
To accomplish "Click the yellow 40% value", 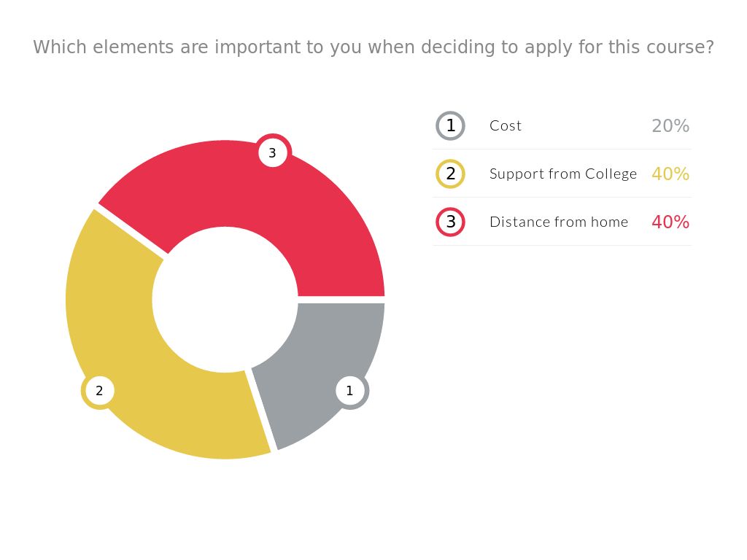I will point(670,174).
